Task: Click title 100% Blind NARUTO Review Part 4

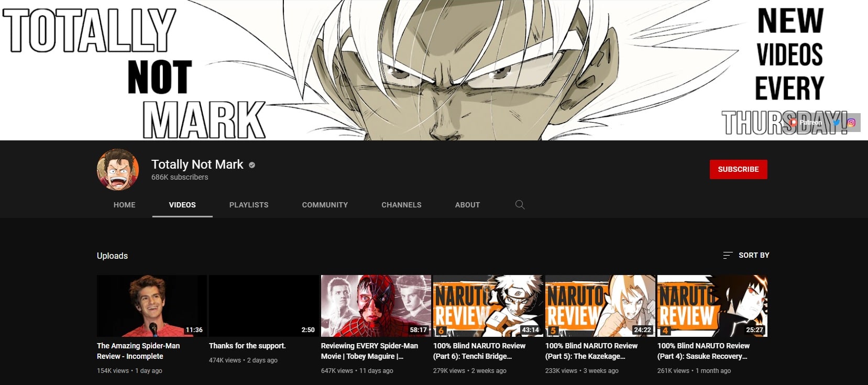Action: (704, 351)
